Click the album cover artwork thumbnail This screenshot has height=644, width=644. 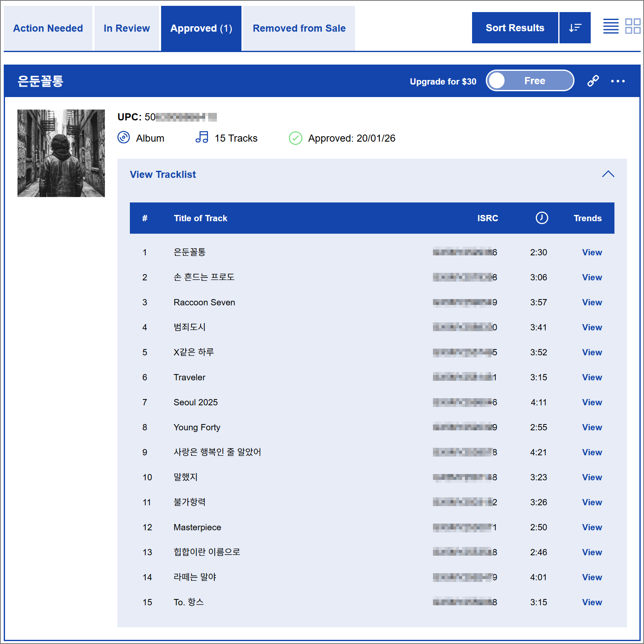(x=61, y=153)
